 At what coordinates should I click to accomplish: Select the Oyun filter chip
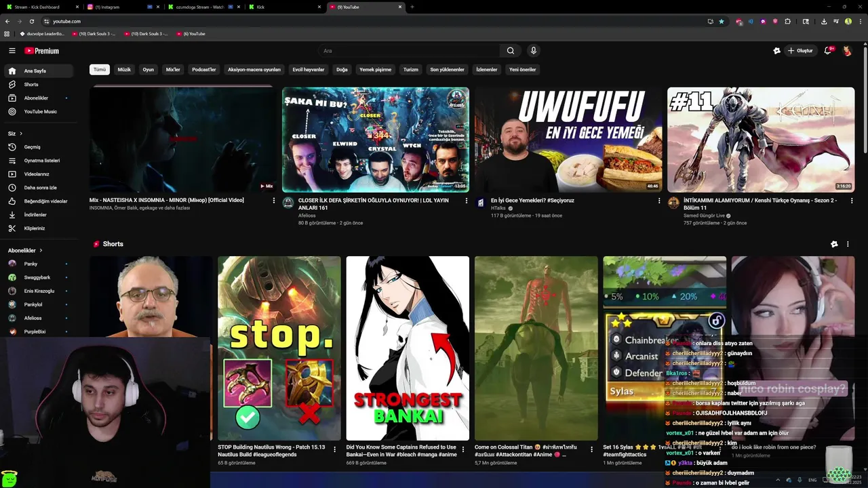pyautogui.click(x=148, y=70)
